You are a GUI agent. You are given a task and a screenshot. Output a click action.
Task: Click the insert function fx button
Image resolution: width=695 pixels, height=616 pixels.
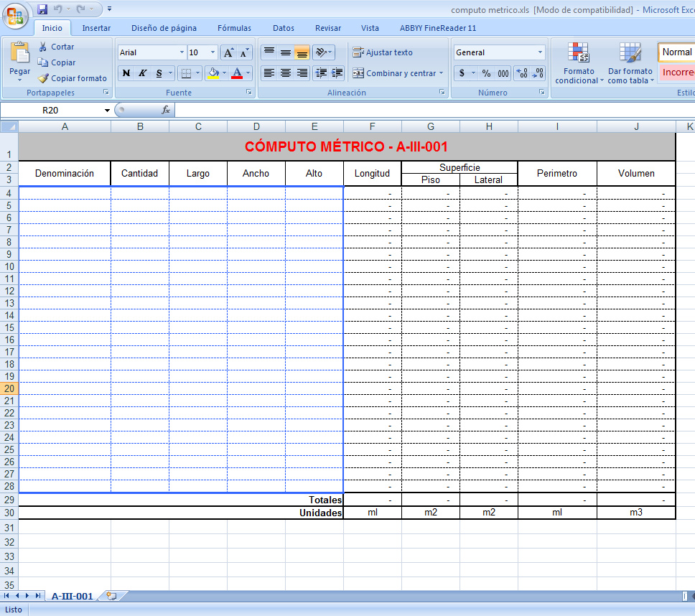(x=166, y=110)
